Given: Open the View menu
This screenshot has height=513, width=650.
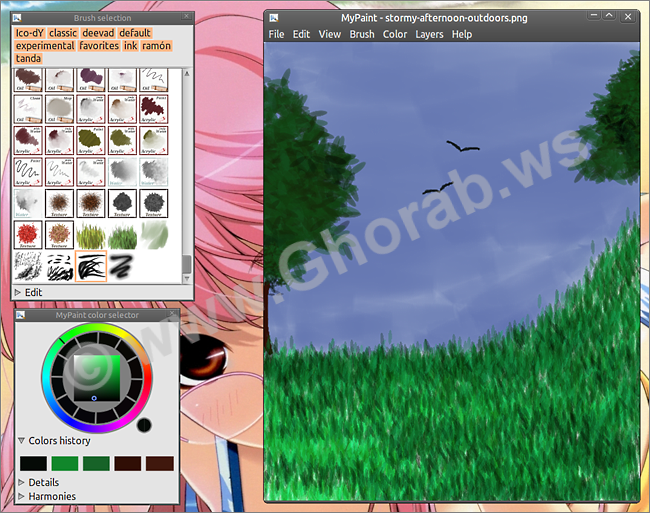Looking at the screenshot, I should tap(330, 34).
